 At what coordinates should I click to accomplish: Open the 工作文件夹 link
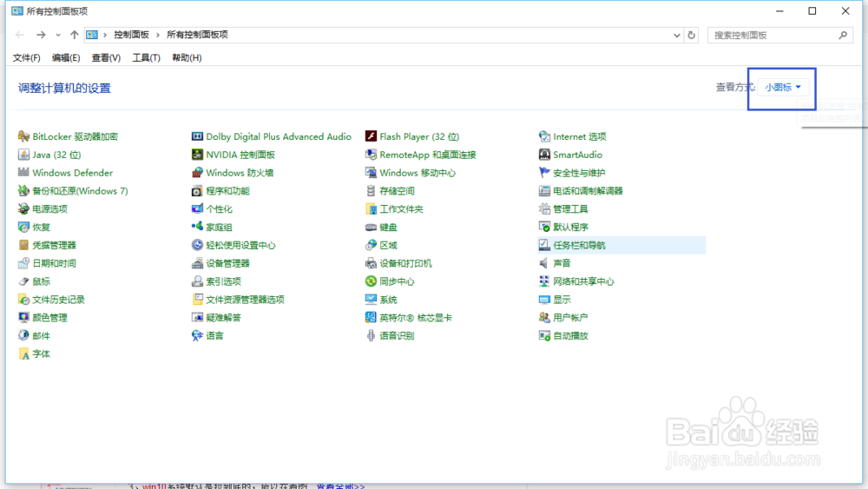coord(401,208)
